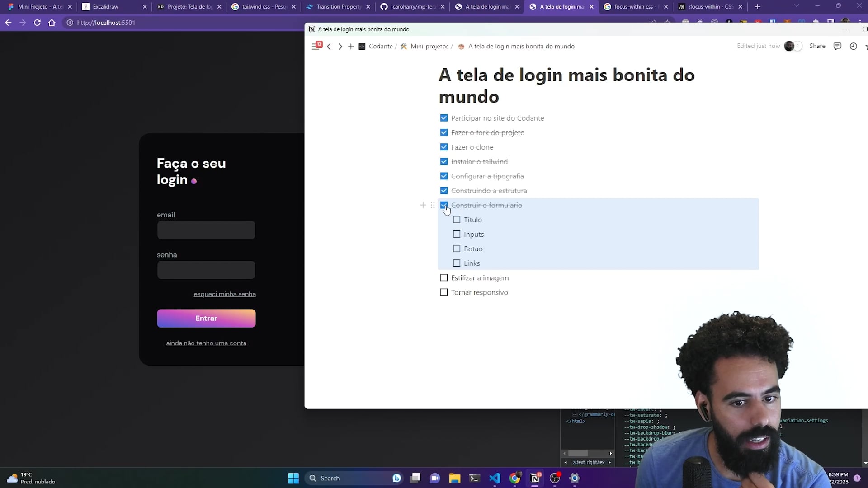Focus the email input field

pos(206,230)
